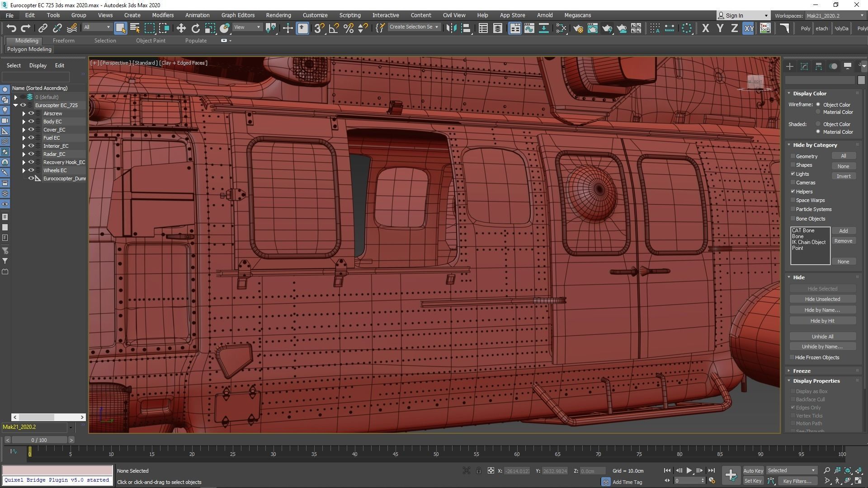
Task: Click the Undo arrow icon
Action: click(x=11, y=28)
